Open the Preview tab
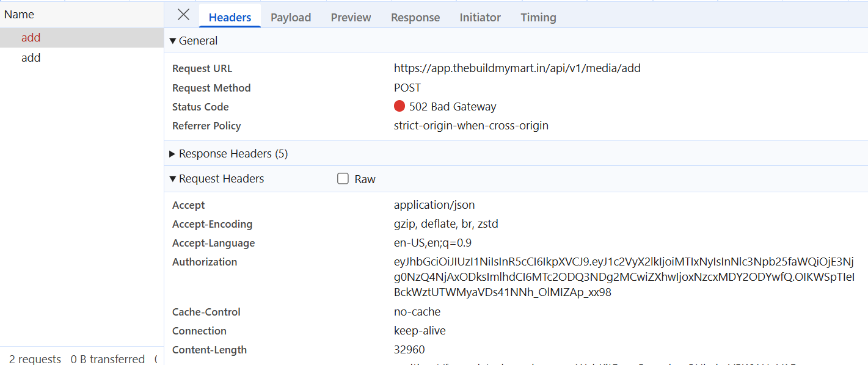The image size is (868, 365). tap(351, 18)
